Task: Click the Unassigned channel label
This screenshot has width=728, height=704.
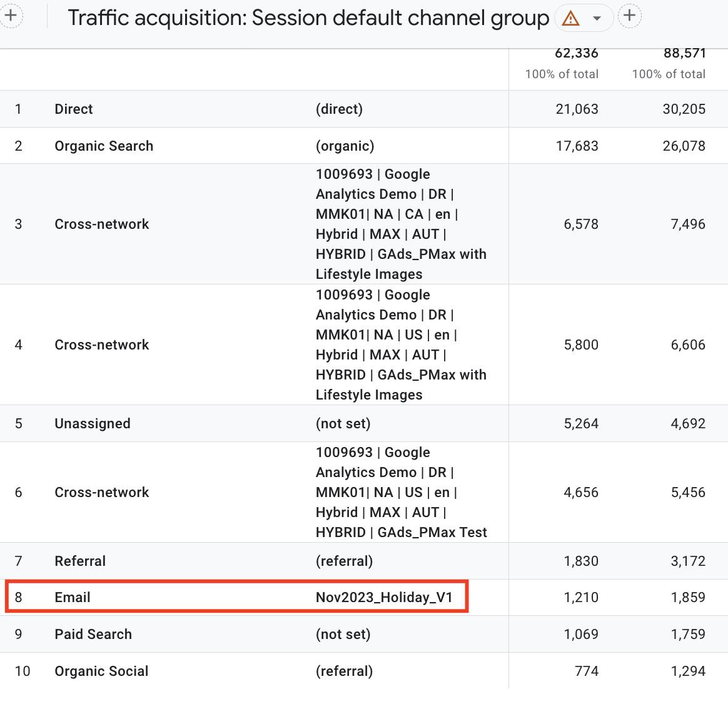Action: coord(93,423)
